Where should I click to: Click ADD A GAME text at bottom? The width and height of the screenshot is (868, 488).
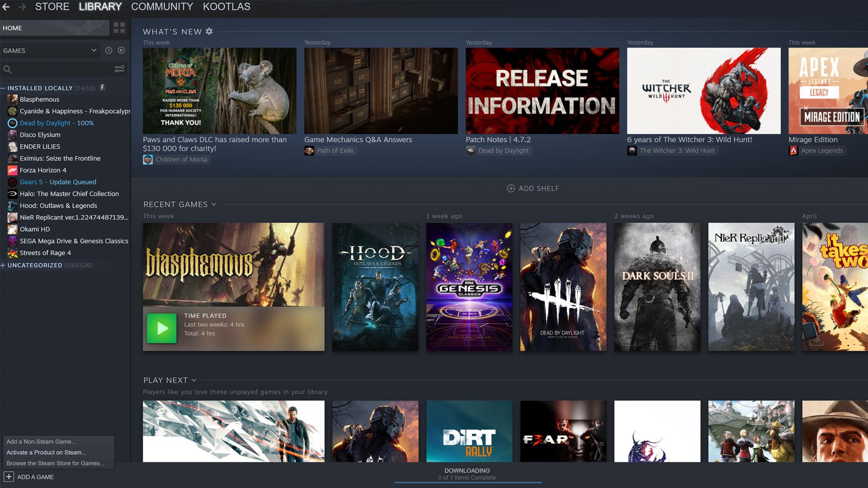coord(35,477)
